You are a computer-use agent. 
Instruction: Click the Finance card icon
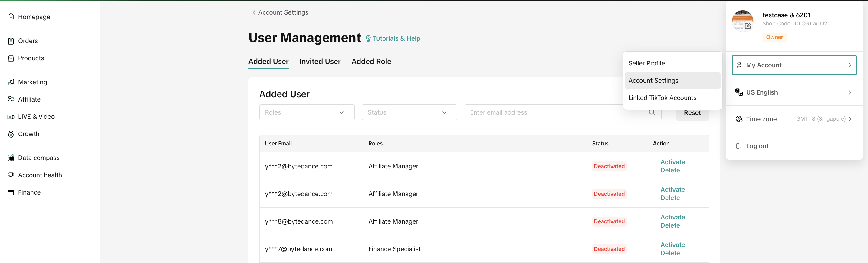click(x=11, y=192)
